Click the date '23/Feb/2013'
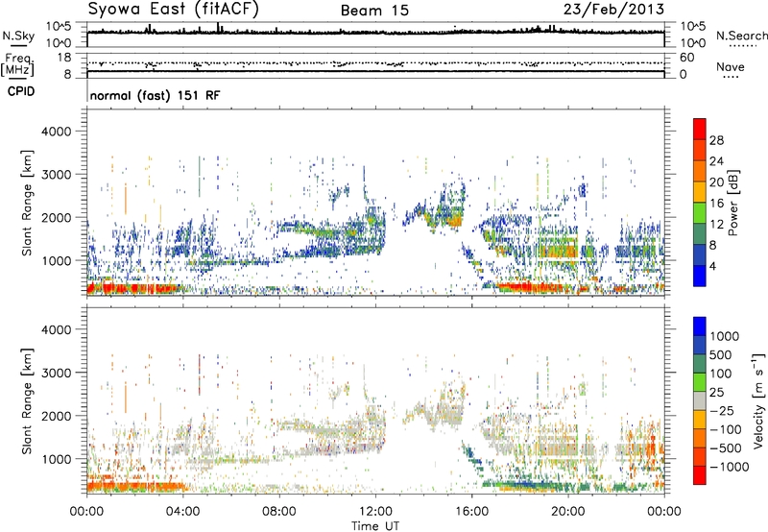This screenshot has width=768, height=532. 613,10
